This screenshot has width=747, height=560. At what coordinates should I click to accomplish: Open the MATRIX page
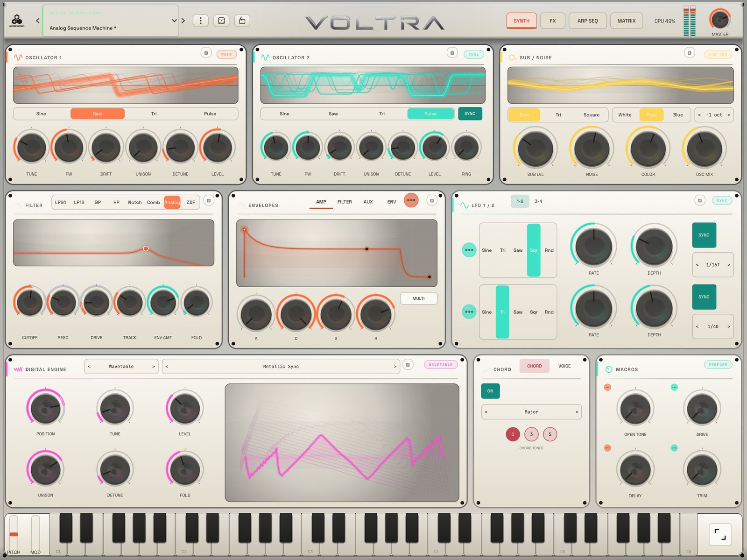tap(626, 21)
